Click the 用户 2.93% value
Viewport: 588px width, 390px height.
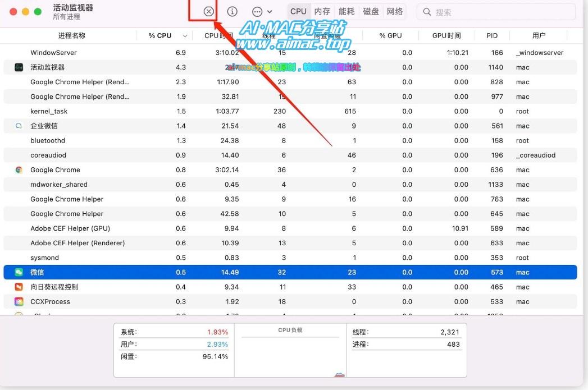[x=217, y=345]
